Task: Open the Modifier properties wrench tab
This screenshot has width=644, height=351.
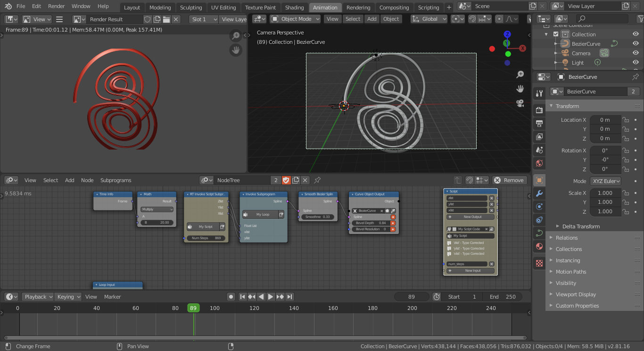Action: point(539,193)
